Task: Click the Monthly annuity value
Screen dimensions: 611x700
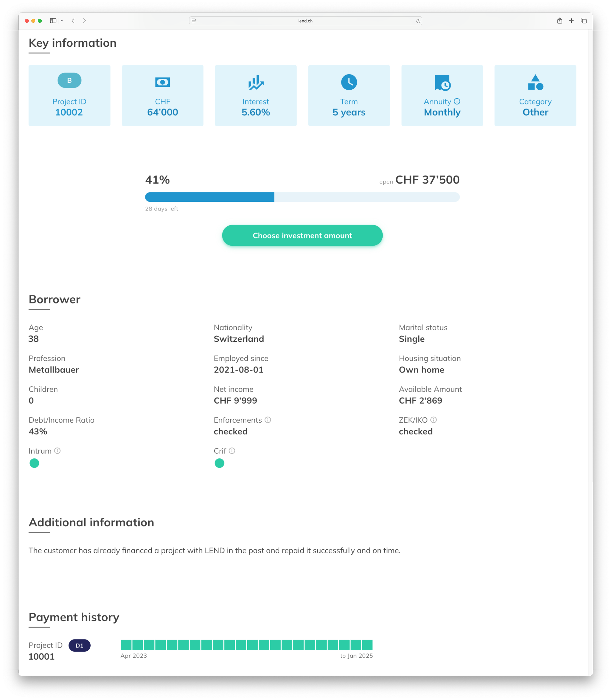Action: 442,112
